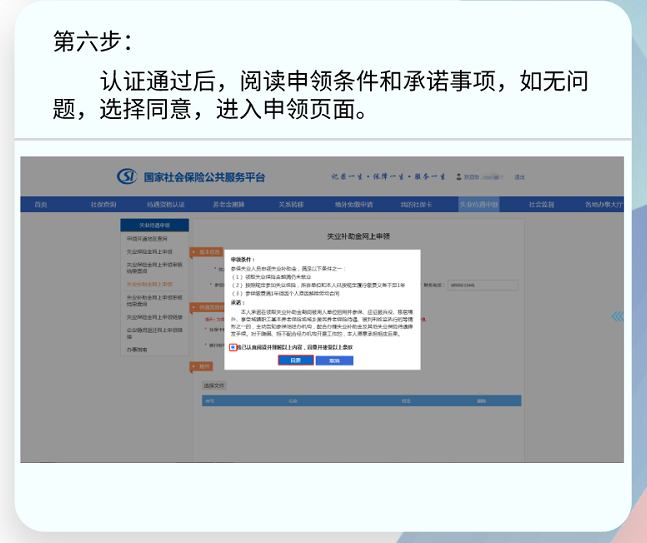Open the 关系转移 nav tab
Image resolution: width=647 pixels, height=543 pixels.
tap(291, 204)
